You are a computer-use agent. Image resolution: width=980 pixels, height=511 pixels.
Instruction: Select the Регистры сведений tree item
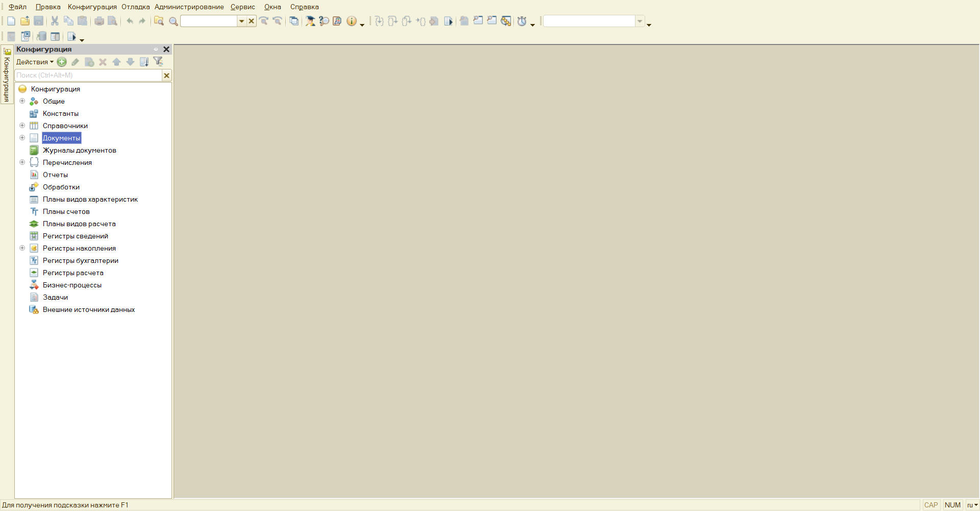coord(76,236)
